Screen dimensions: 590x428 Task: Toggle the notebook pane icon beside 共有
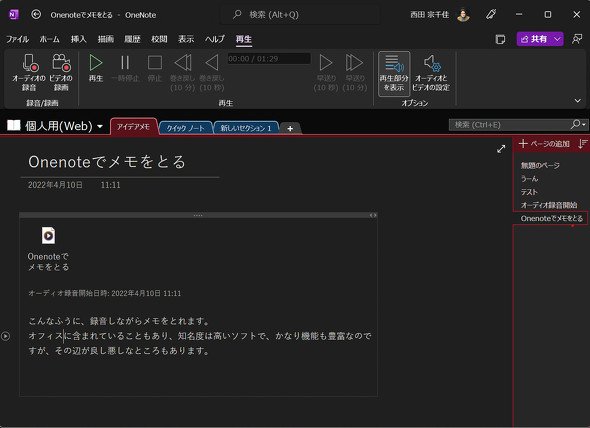[x=500, y=39]
